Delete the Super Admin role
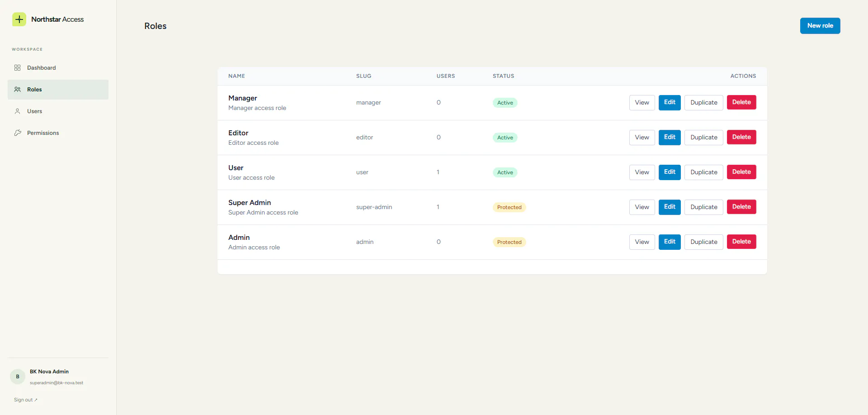Screen dimensions: 868x415 [x=741, y=207]
